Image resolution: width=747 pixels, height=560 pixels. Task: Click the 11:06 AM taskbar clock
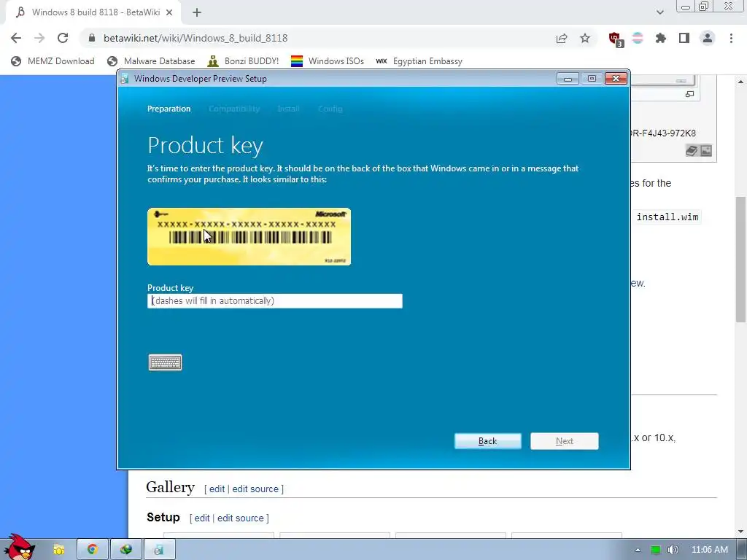click(710, 550)
